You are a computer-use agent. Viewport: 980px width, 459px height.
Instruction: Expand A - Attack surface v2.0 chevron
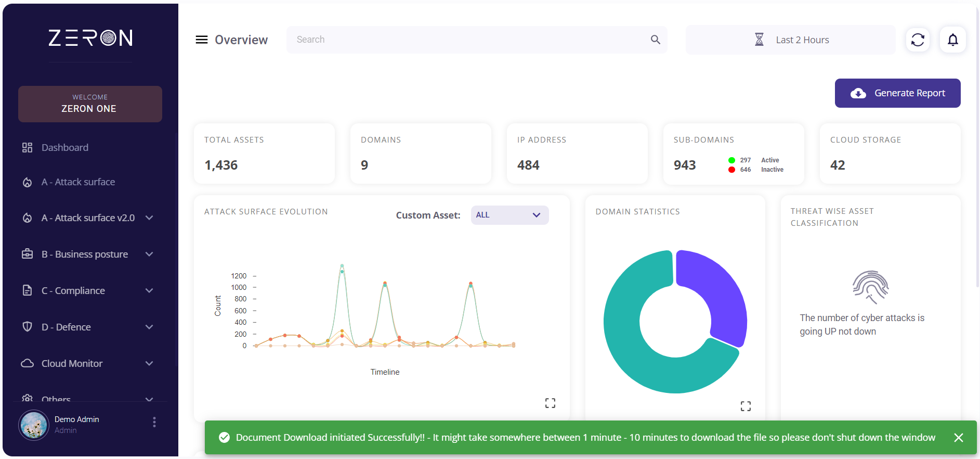149,218
